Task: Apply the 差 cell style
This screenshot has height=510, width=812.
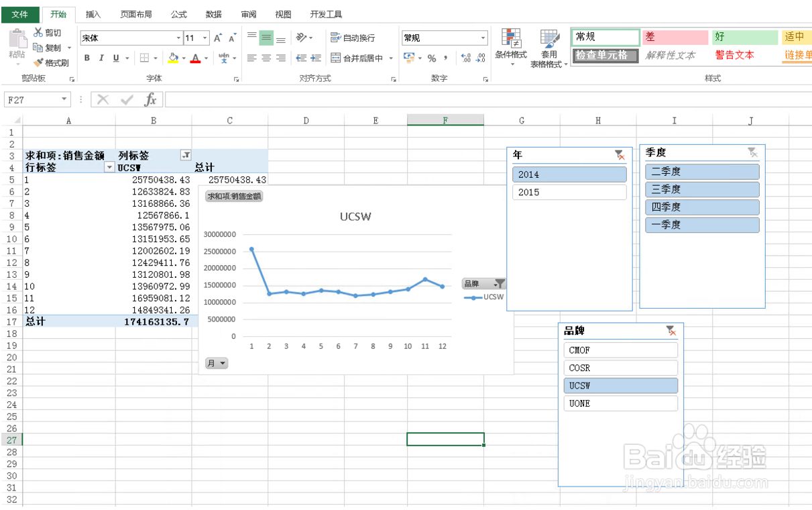Action: pyautogui.click(x=675, y=38)
